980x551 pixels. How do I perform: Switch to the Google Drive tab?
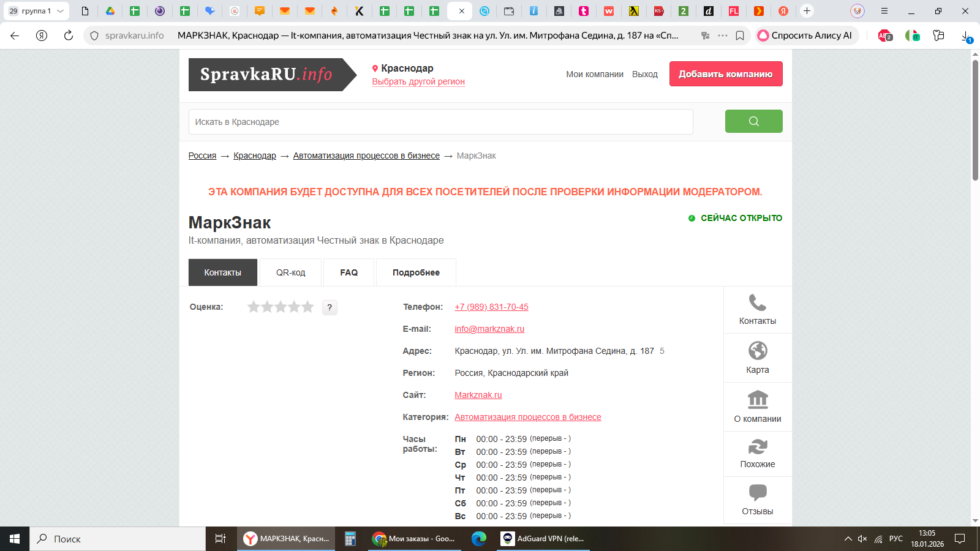click(110, 11)
